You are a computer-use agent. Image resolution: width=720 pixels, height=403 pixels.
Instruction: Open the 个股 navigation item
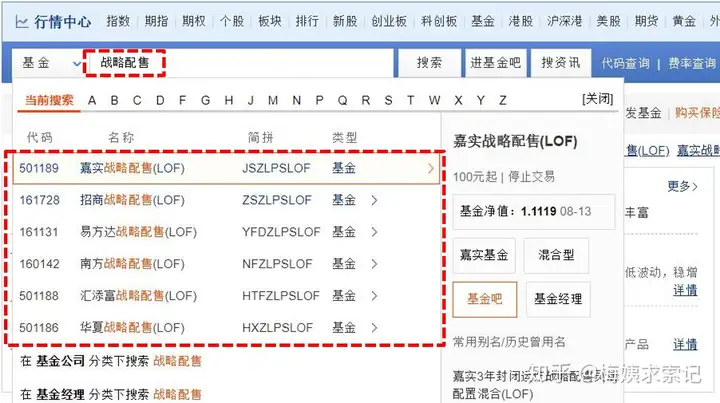point(232,21)
